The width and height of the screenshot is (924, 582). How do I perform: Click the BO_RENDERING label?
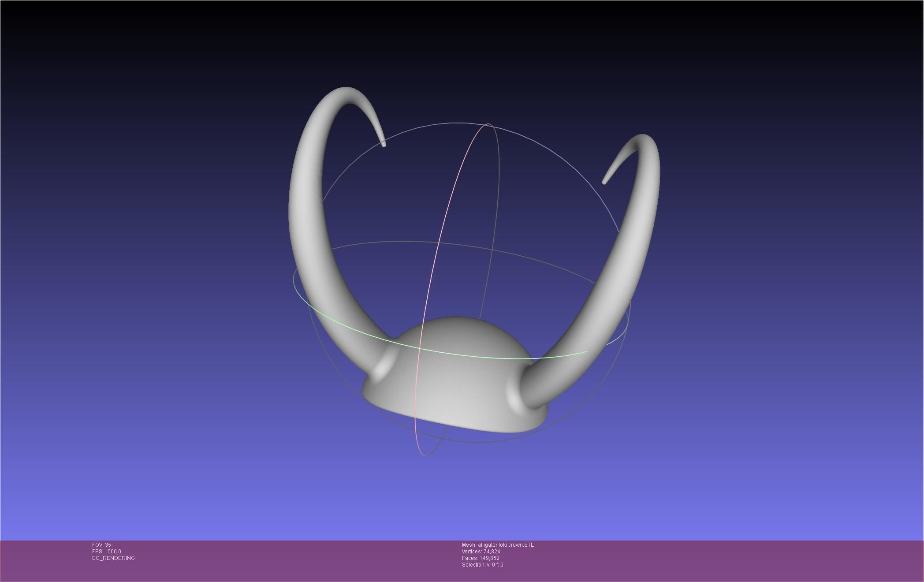tap(113, 558)
